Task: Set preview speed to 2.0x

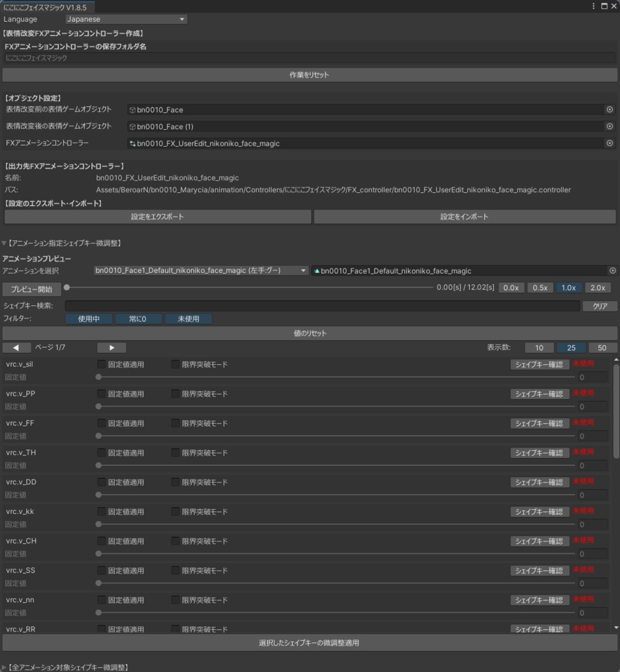Action: [598, 287]
